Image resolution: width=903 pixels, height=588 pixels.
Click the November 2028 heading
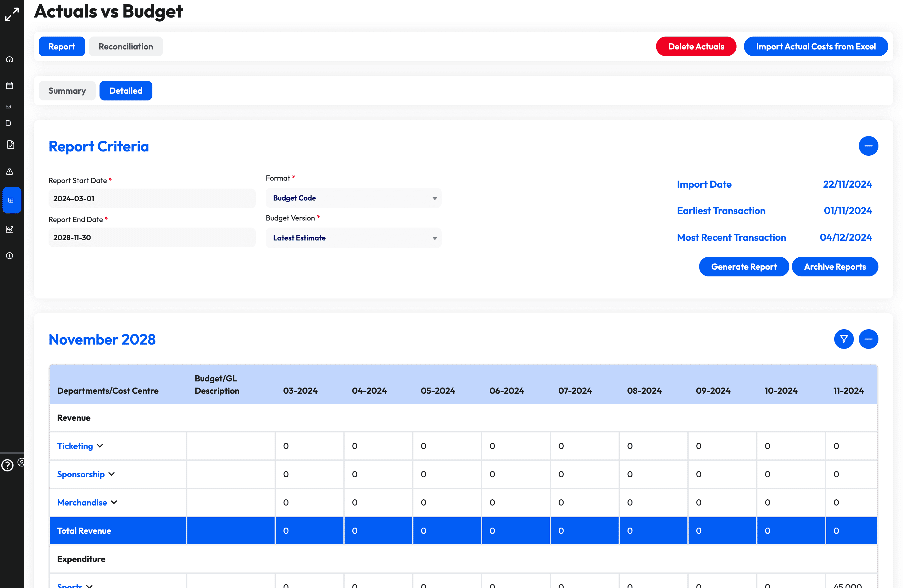point(102,340)
